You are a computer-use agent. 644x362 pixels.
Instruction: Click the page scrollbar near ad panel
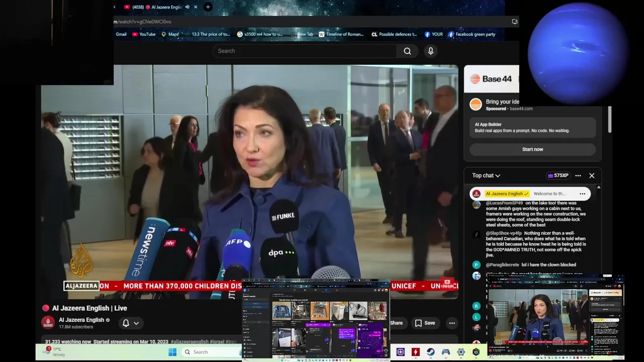point(609,119)
